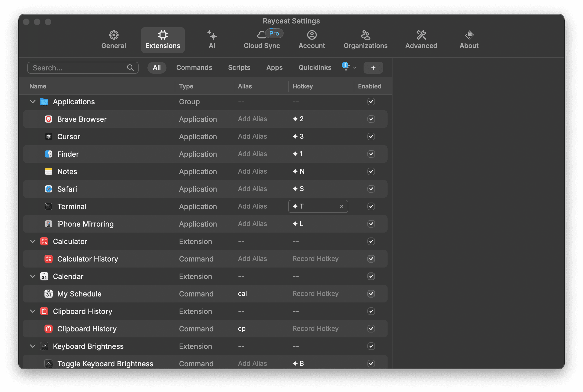Click the Calendar extension icon
Screen dimensions: 583x392
(x=44, y=276)
